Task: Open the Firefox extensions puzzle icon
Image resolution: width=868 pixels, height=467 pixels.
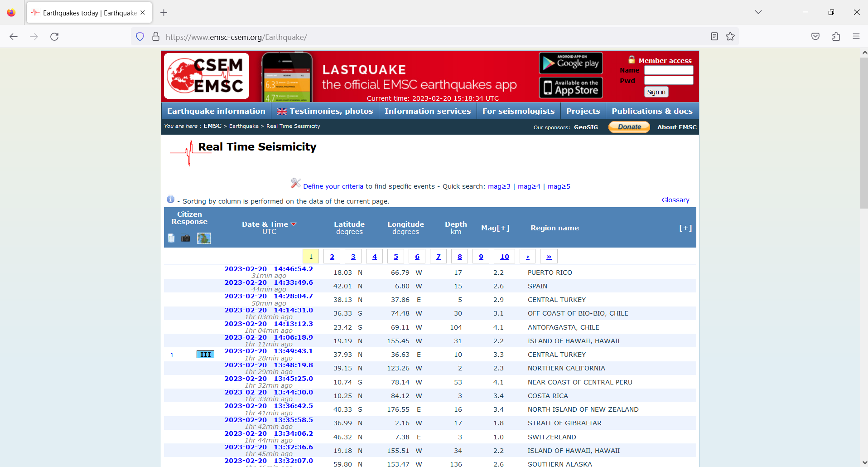Action: [836, 36]
